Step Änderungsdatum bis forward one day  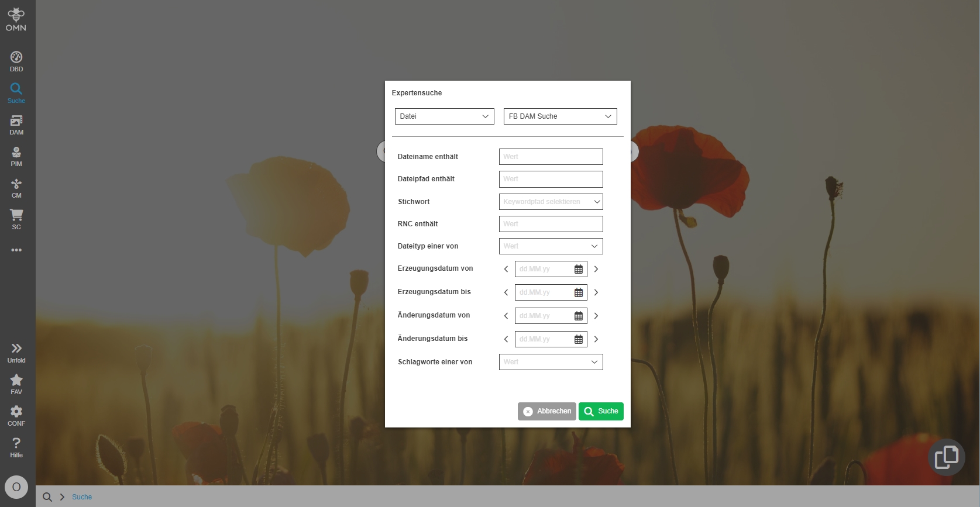[x=596, y=339]
